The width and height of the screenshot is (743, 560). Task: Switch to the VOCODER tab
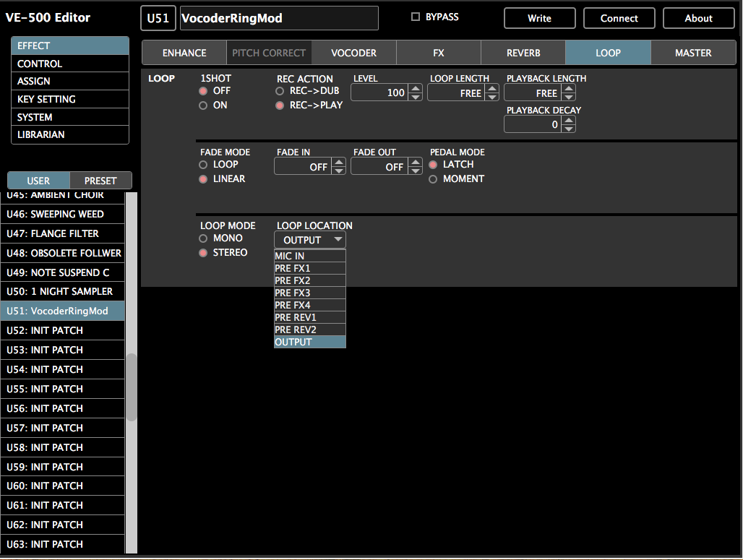click(x=354, y=53)
